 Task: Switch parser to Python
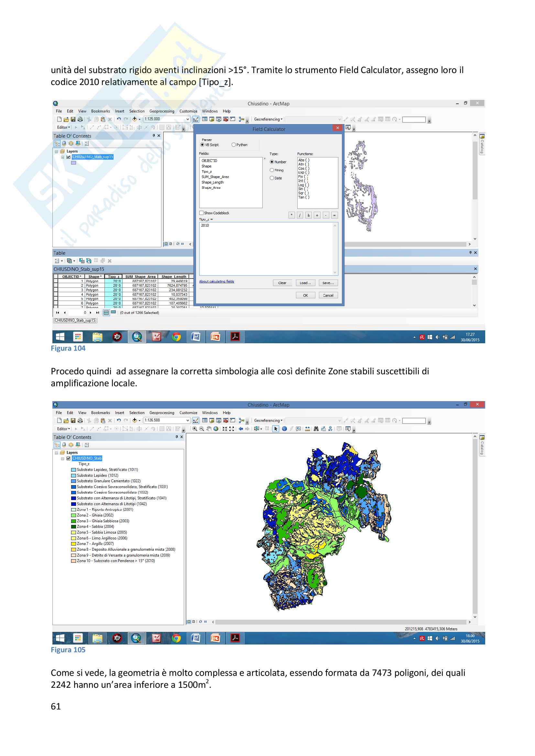point(234,145)
